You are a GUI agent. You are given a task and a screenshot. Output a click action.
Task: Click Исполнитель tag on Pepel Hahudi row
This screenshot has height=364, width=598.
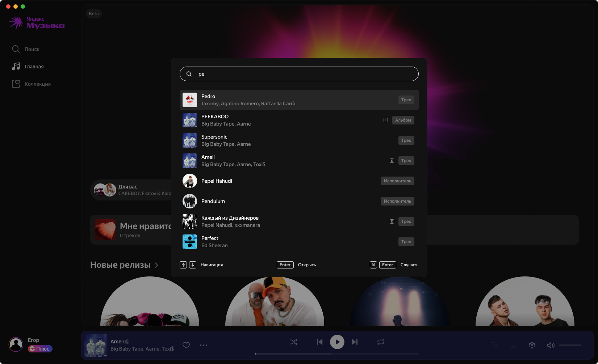tap(397, 181)
